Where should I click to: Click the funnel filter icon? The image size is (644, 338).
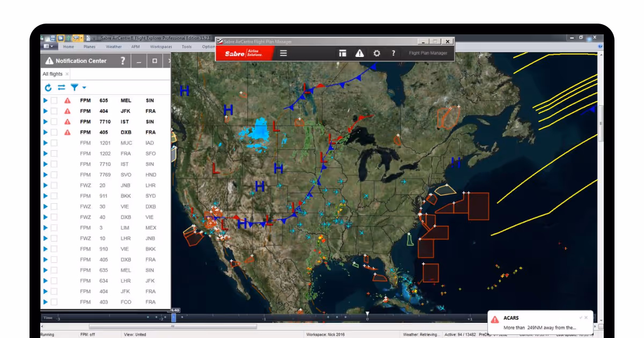(x=75, y=87)
